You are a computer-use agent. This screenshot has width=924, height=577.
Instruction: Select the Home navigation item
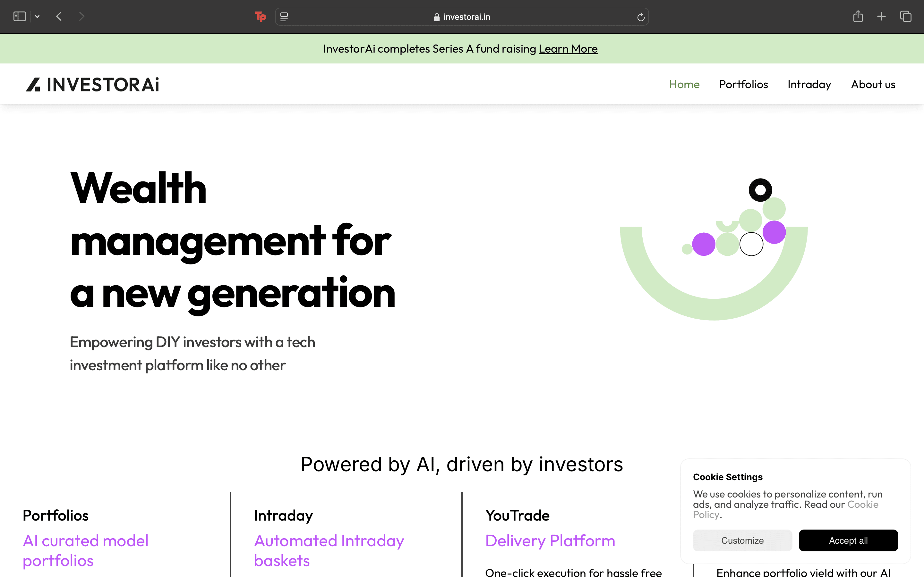(684, 84)
